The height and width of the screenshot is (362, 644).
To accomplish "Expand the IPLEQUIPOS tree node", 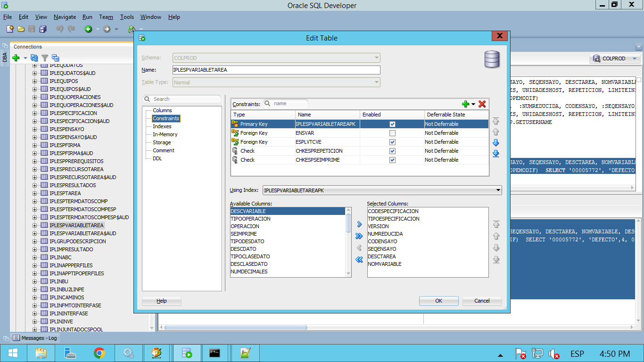I will [x=34, y=81].
